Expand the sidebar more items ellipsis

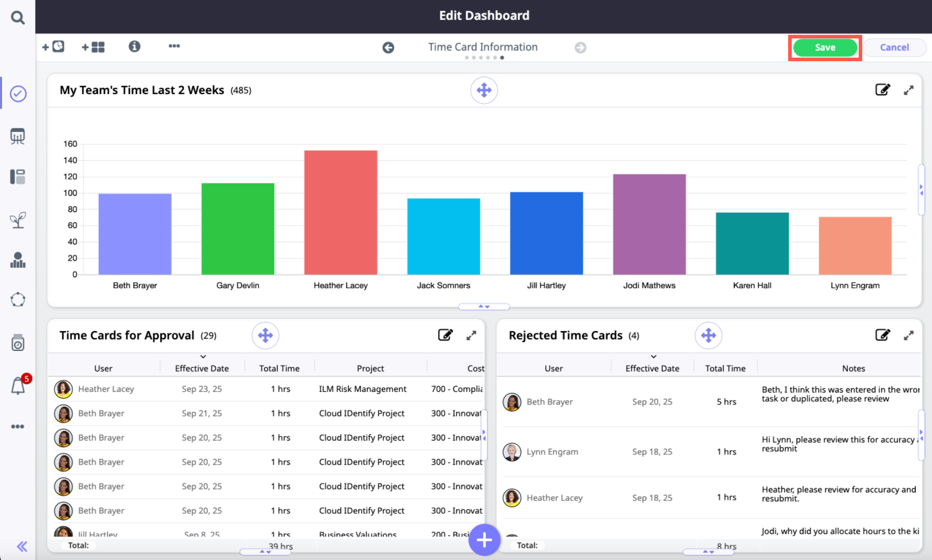tap(17, 427)
